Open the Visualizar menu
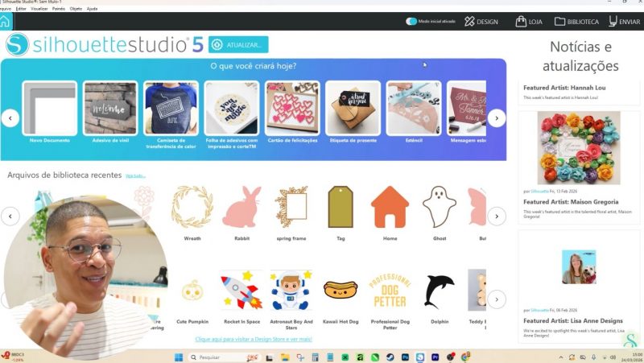 [39, 9]
